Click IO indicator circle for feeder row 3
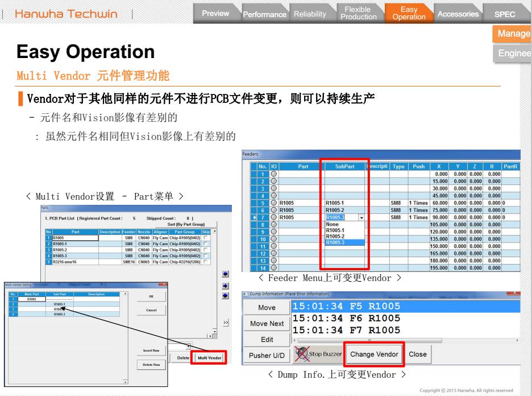Image resolution: width=532 pixels, height=396 pixels. tap(273, 188)
